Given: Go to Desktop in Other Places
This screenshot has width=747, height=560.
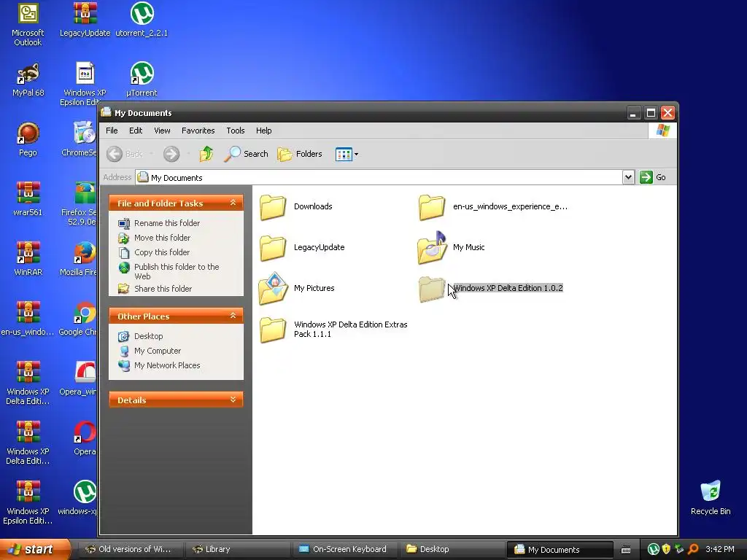Looking at the screenshot, I should pyautogui.click(x=148, y=336).
